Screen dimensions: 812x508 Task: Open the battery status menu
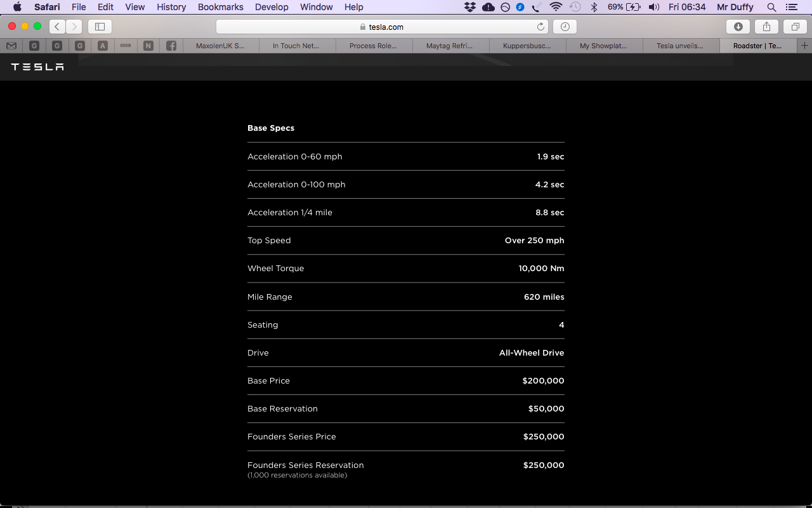tap(624, 7)
